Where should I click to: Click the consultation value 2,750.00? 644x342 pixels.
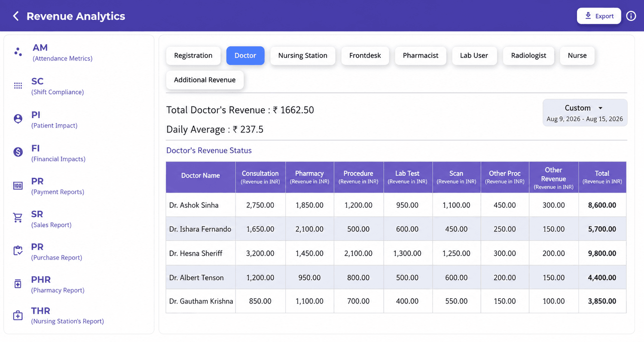pyautogui.click(x=260, y=205)
